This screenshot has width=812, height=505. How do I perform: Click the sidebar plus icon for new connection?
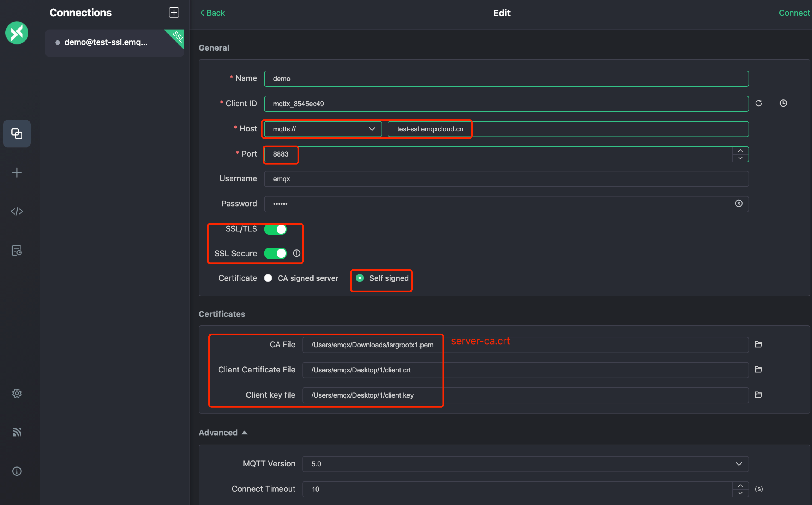(x=17, y=173)
